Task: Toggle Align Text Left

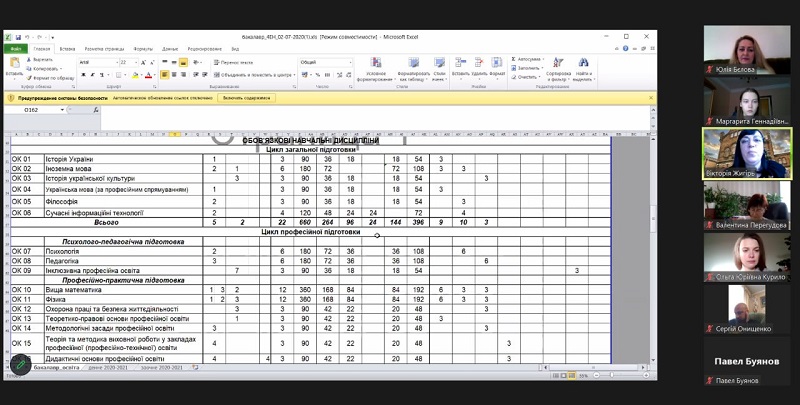Action: tap(165, 75)
